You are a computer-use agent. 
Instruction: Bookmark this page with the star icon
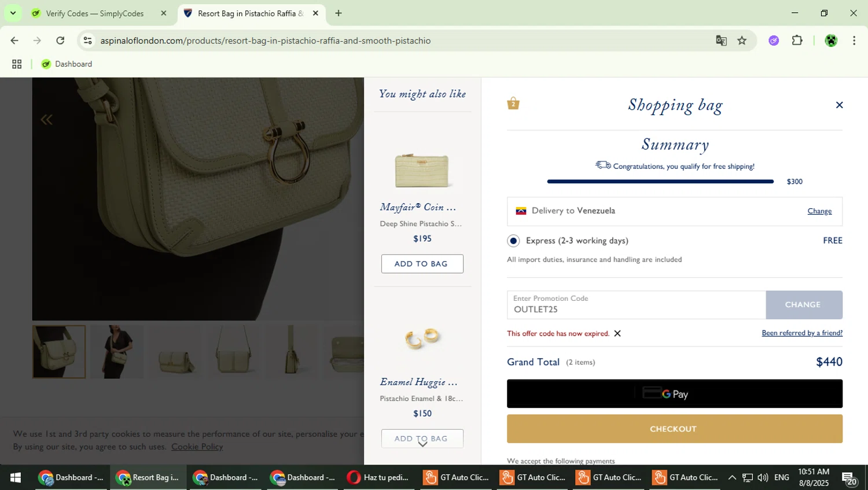pyautogui.click(x=742, y=40)
